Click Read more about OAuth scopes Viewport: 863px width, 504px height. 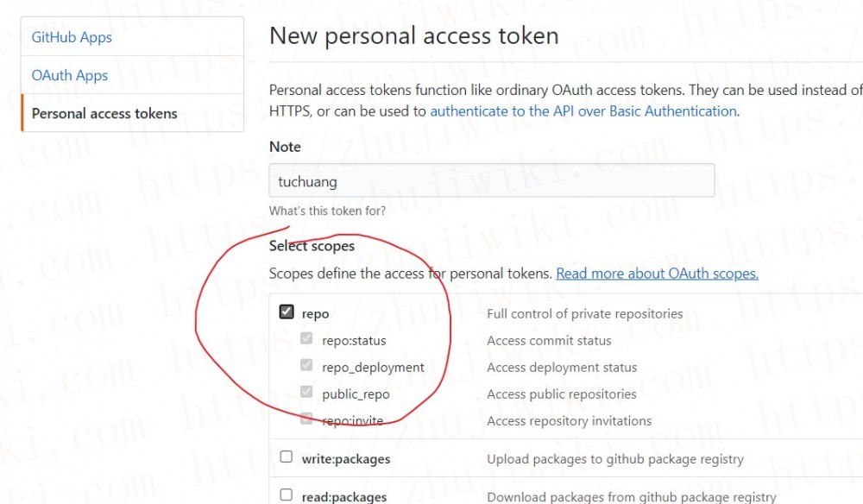click(657, 273)
